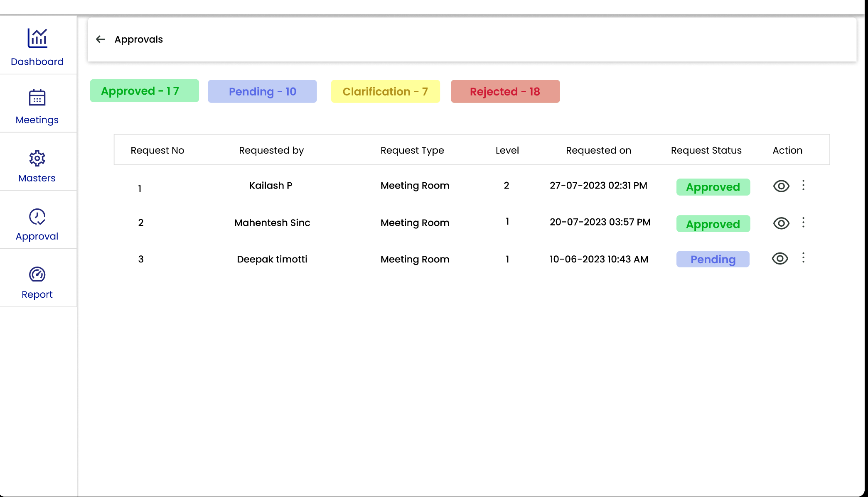Click the Clarification filter button
This screenshot has width=868, height=497.
(386, 91)
